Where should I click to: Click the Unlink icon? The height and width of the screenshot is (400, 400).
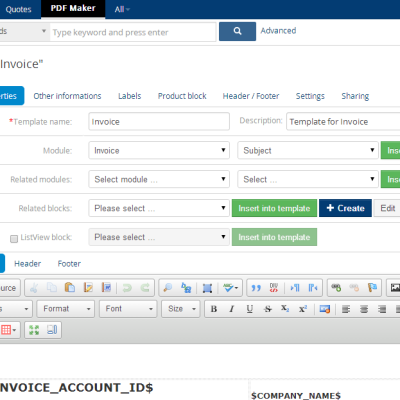(354, 288)
